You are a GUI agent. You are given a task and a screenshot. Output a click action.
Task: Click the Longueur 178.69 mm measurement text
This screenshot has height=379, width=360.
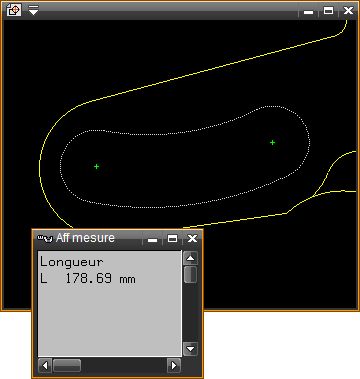(88, 270)
